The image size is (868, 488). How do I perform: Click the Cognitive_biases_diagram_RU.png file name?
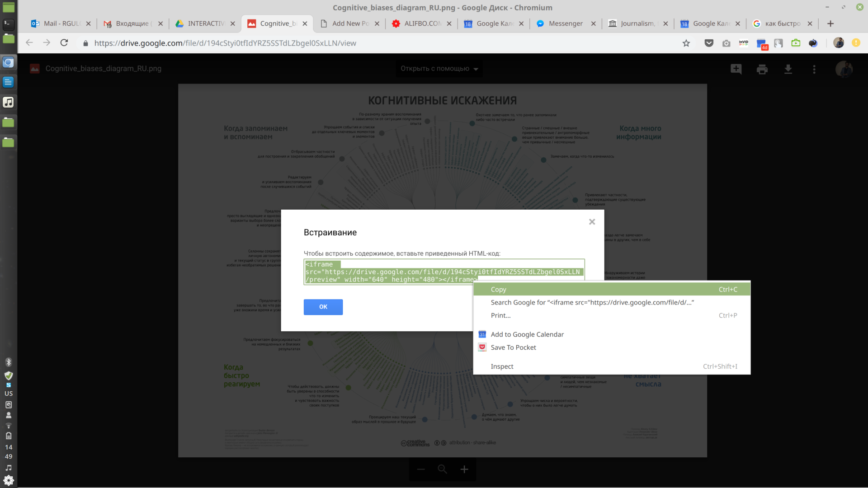[x=103, y=69]
